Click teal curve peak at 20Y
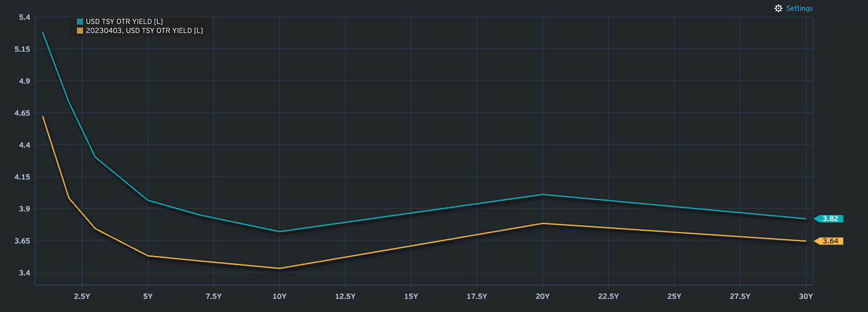 click(x=542, y=194)
